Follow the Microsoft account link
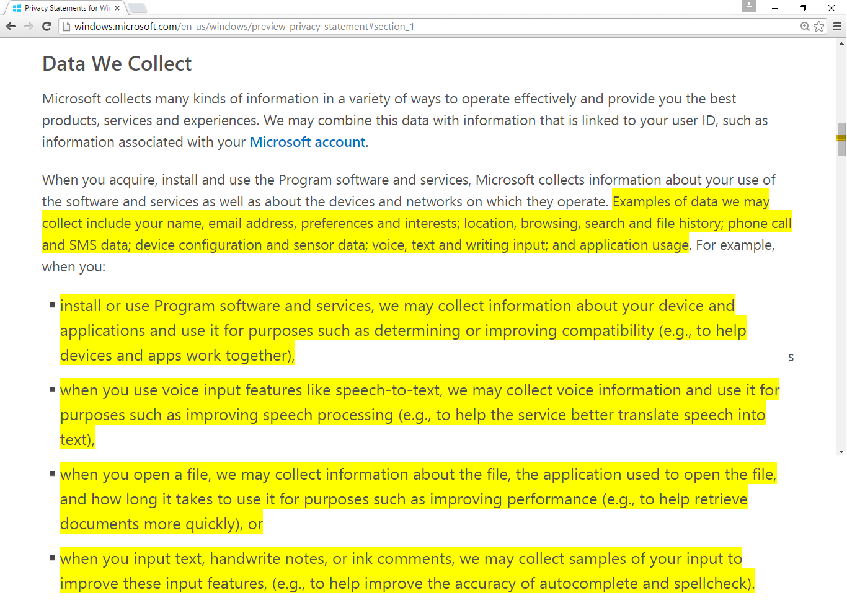This screenshot has height=616, width=847. click(308, 142)
